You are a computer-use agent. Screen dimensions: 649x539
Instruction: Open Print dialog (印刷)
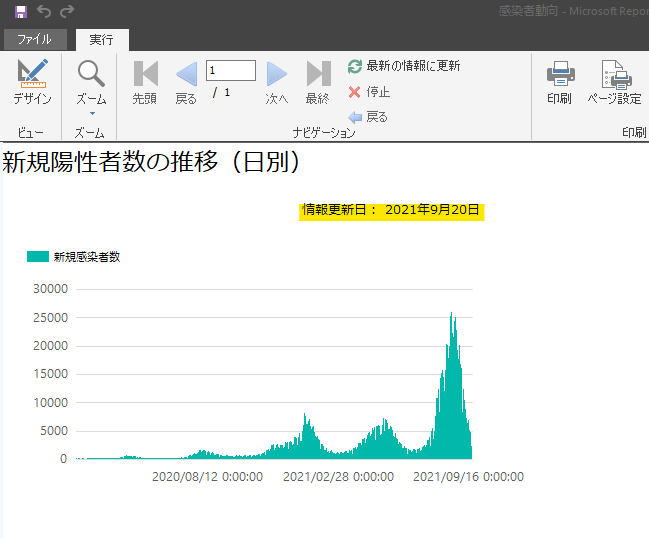click(559, 82)
